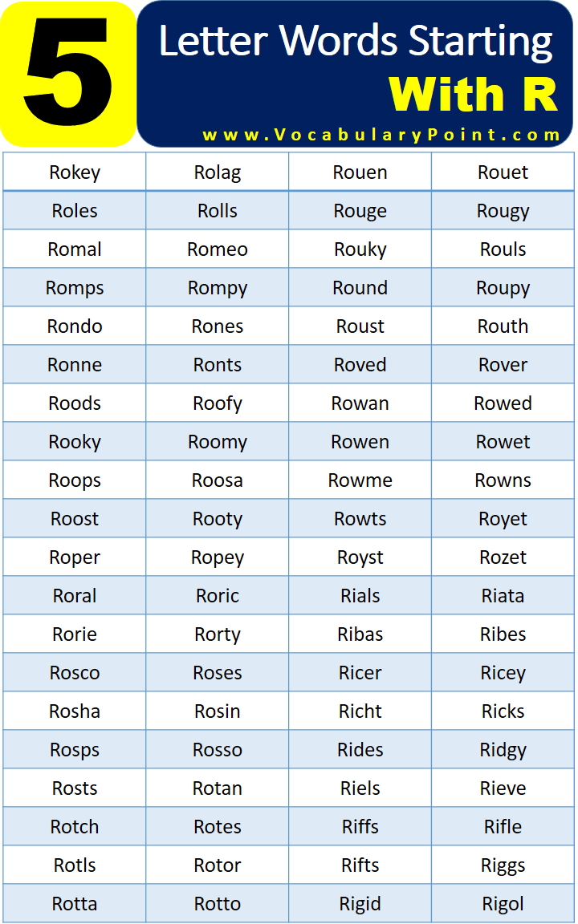Image resolution: width=578 pixels, height=924 pixels.
Task: Select the word Rokey in the table
Action: point(75,172)
